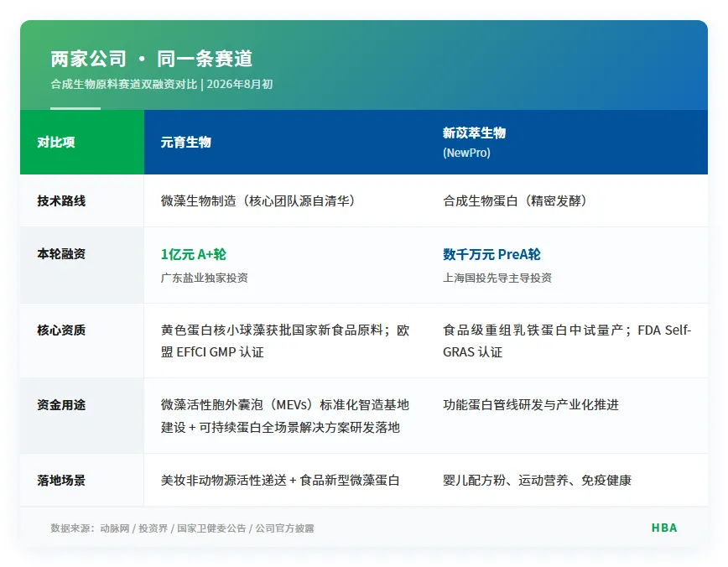Click the 黄色蛋白核小球藻获批国家新食品原料 cell
The image size is (728, 567).
point(285,341)
